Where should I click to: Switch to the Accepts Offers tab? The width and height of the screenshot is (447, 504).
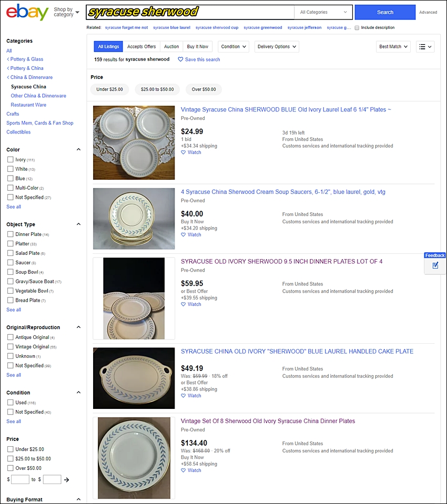point(141,47)
